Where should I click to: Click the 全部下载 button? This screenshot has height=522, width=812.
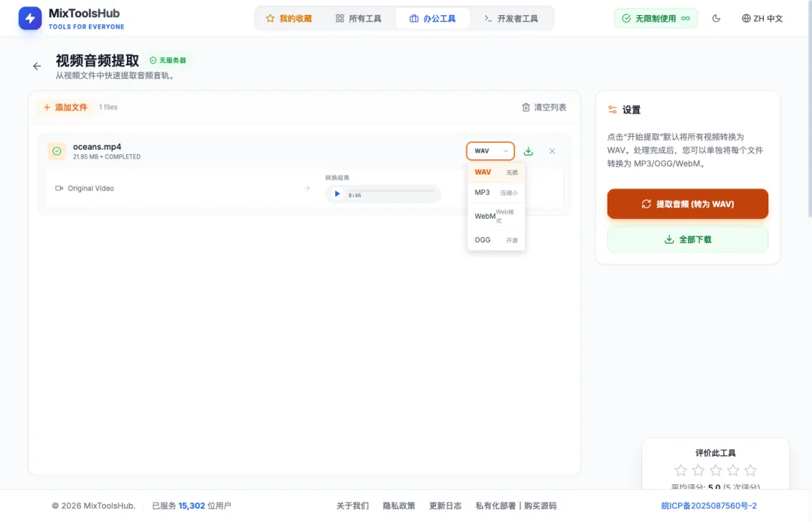click(x=688, y=240)
